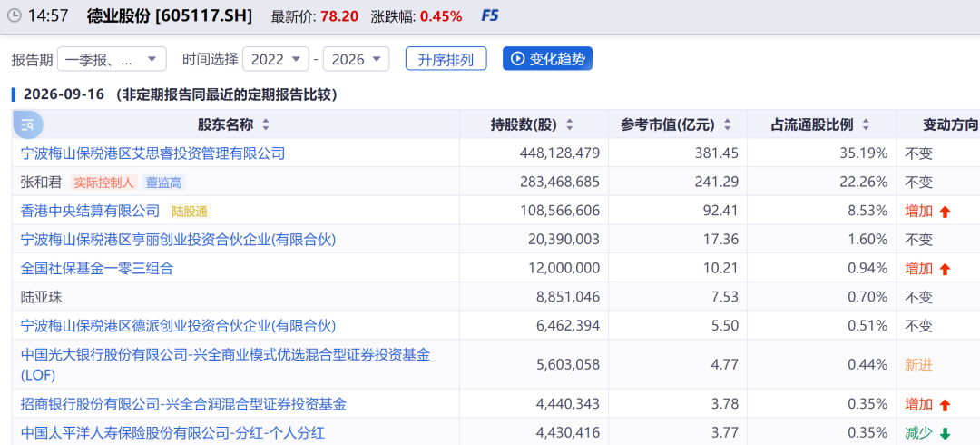The height and width of the screenshot is (445, 980).
Task: Open 宁波梅山保税港区德派创业投资合伙企业 link
Action: (178, 325)
